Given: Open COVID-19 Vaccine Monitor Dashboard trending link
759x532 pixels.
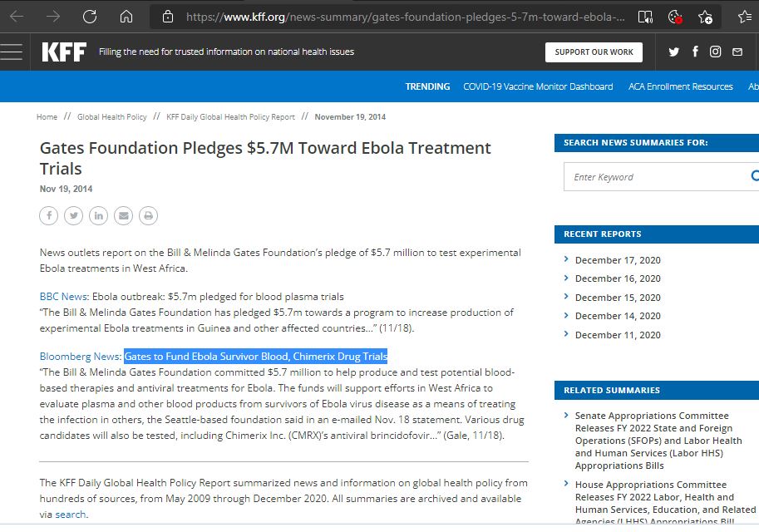Looking at the screenshot, I should pos(538,86).
